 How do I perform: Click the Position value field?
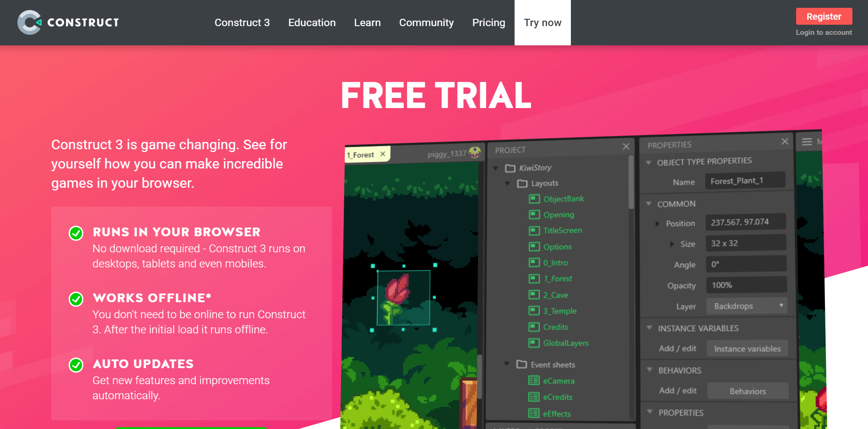(x=746, y=222)
